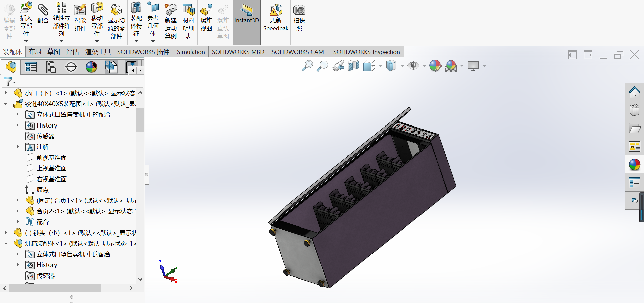Switch to the 草图 (Sketch) tab

54,52
